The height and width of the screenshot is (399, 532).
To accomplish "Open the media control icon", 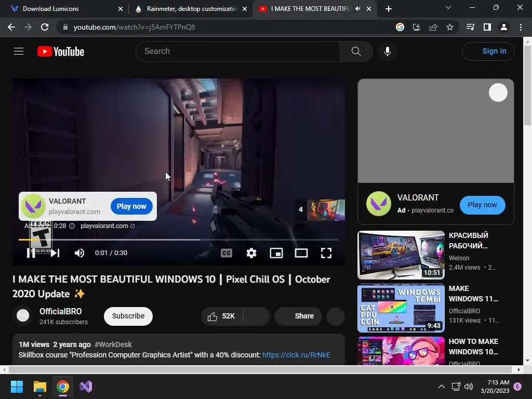I will pos(471,27).
